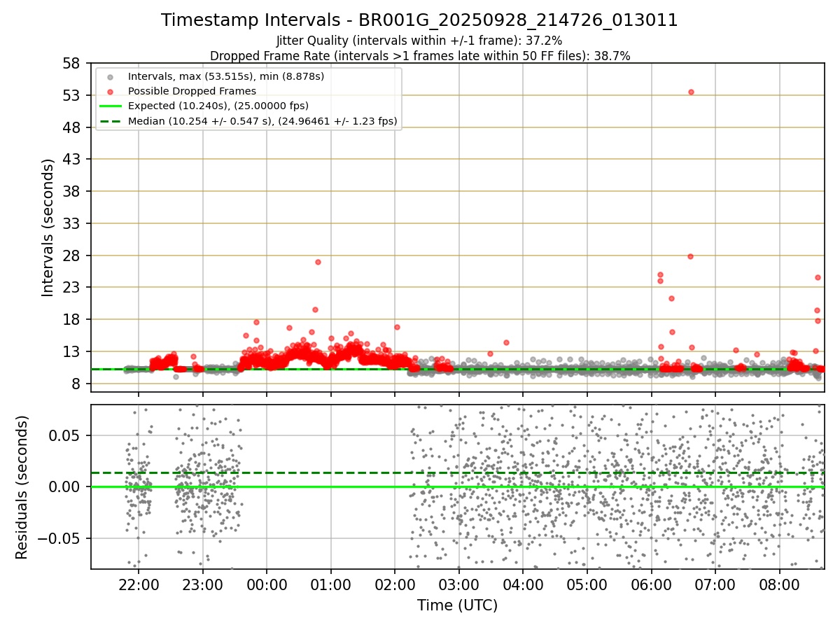
Task: Click the solid green line sample in legend
Action: 111,106
